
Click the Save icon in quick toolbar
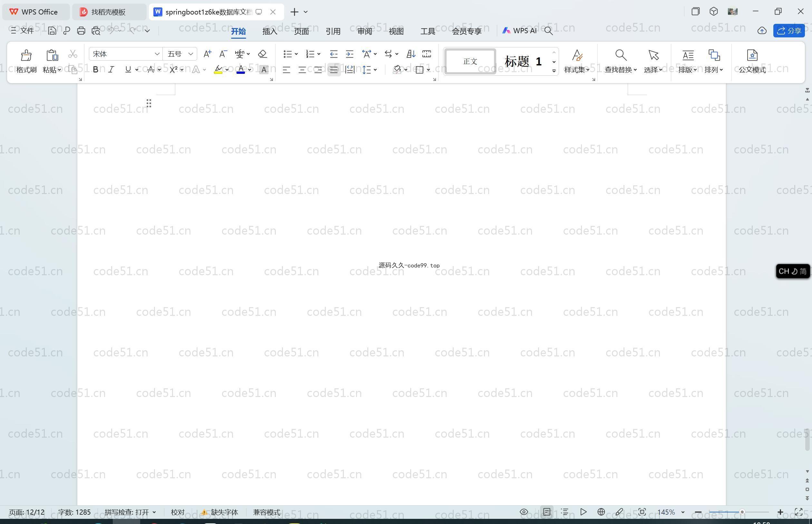52,31
